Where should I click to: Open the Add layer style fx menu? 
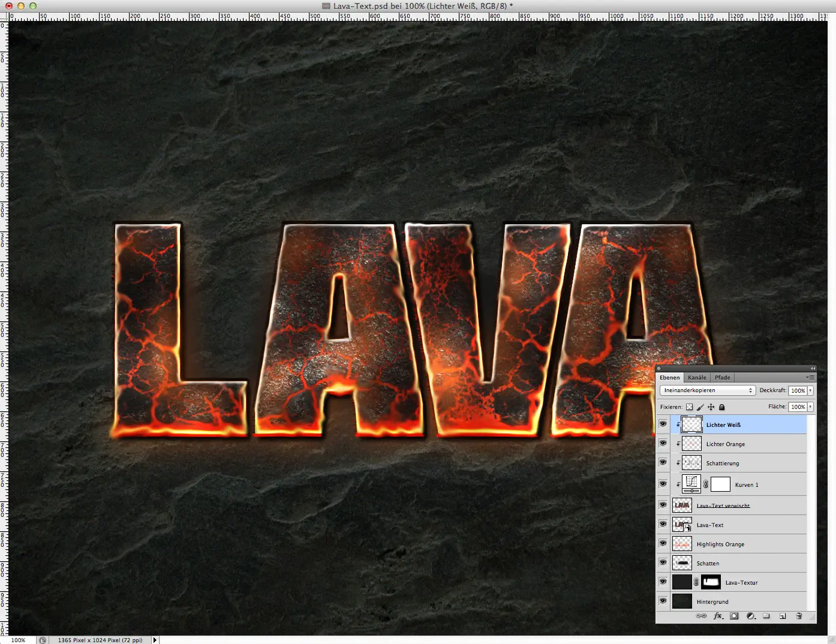[x=718, y=616]
